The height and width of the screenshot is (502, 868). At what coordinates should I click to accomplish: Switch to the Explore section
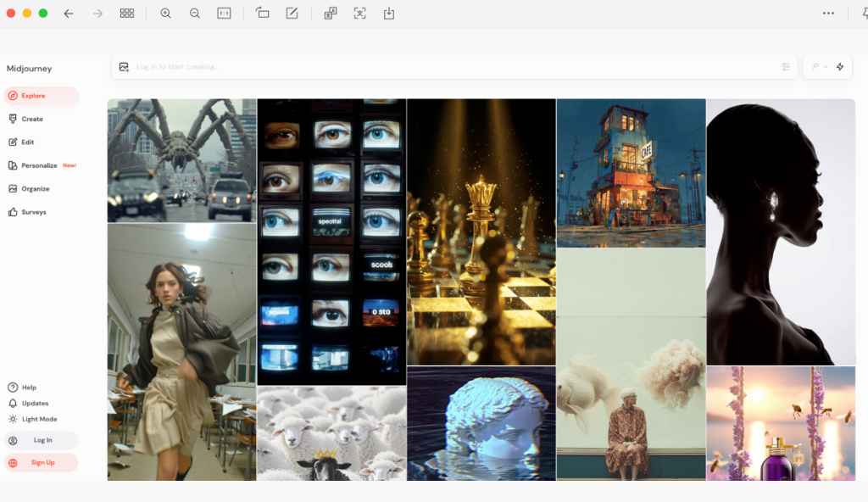coord(34,95)
